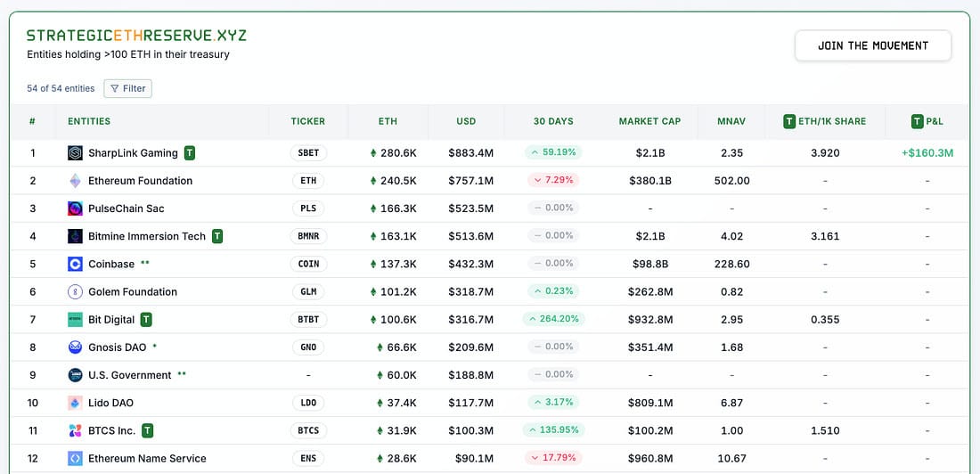Click the 3.161 ETH per share value
The height and width of the screenshot is (474, 980).
(825, 236)
